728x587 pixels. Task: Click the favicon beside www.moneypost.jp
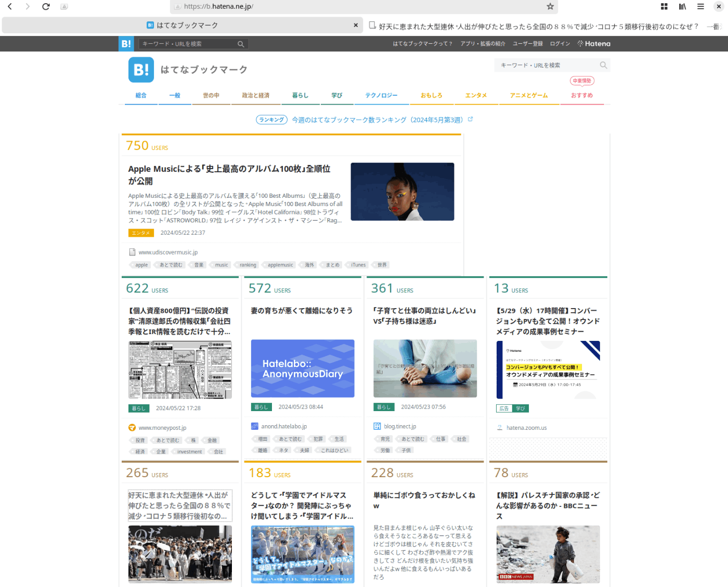tap(132, 428)
